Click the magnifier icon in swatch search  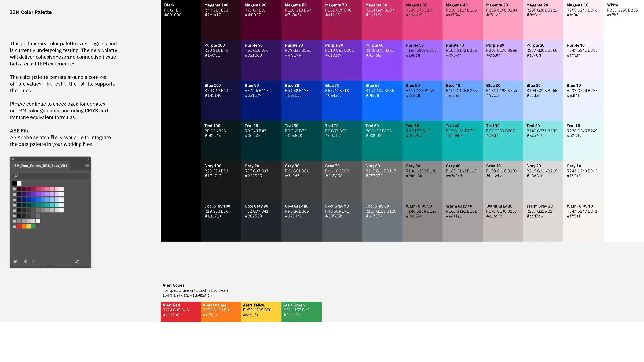(x=16, y=176)
